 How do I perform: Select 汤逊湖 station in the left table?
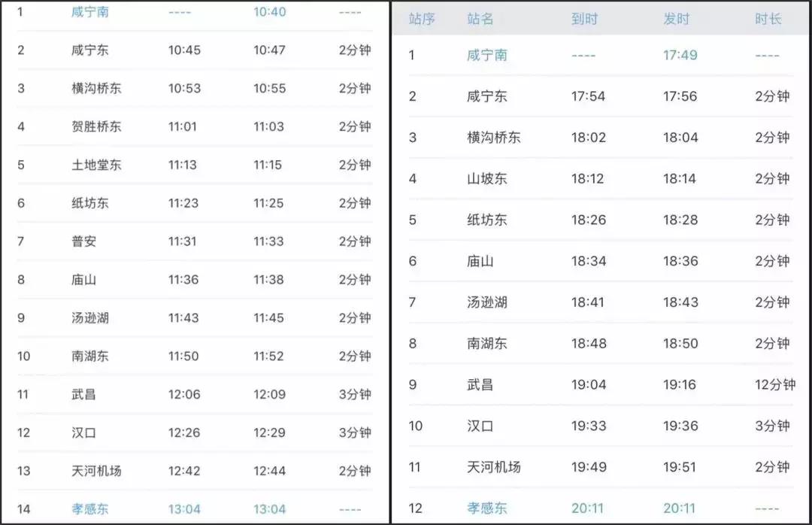tap(89, 317)
